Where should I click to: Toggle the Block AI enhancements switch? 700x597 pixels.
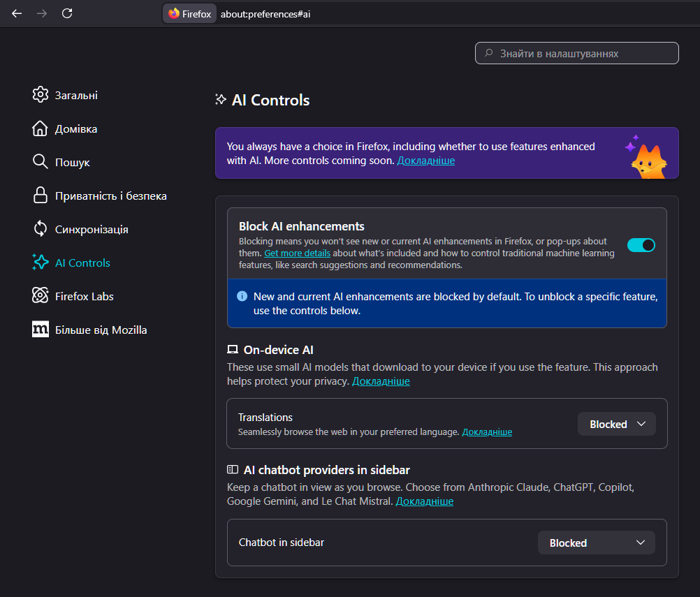(x=641, y=245)
